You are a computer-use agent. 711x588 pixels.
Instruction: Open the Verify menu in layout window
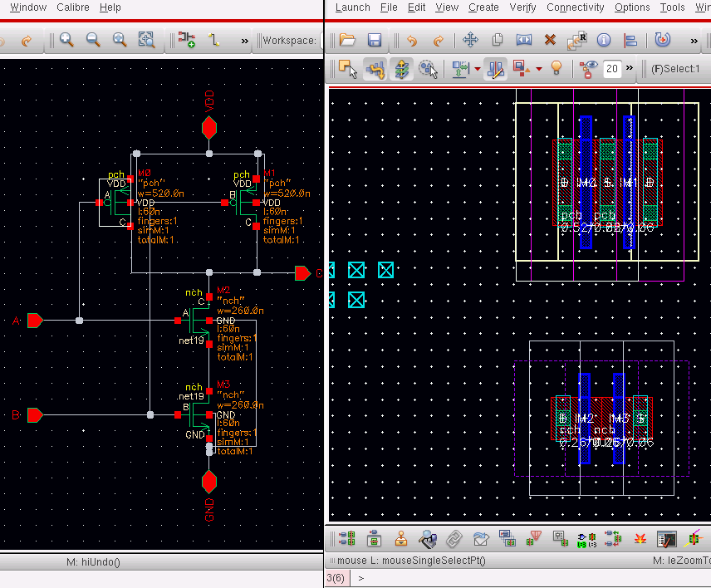click(x=522, y=7)
